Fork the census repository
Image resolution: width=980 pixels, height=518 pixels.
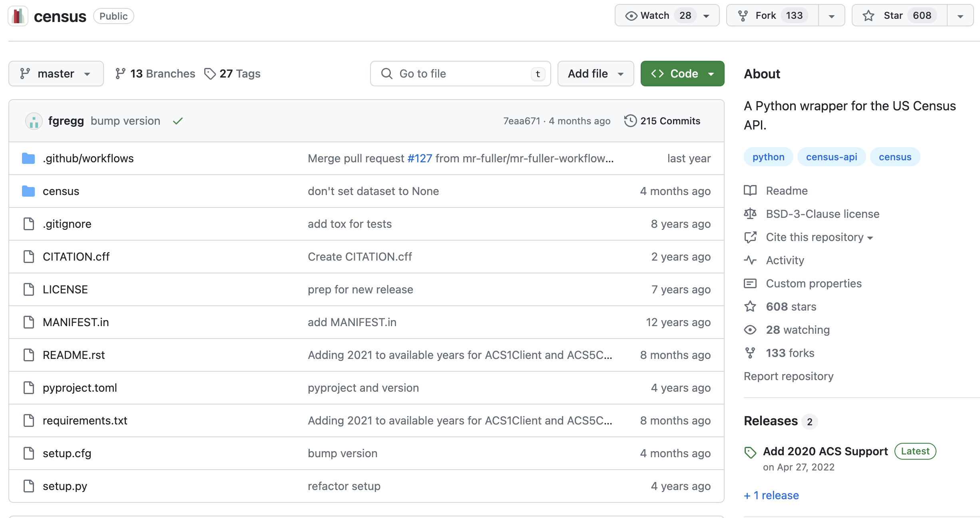(772, 16)
